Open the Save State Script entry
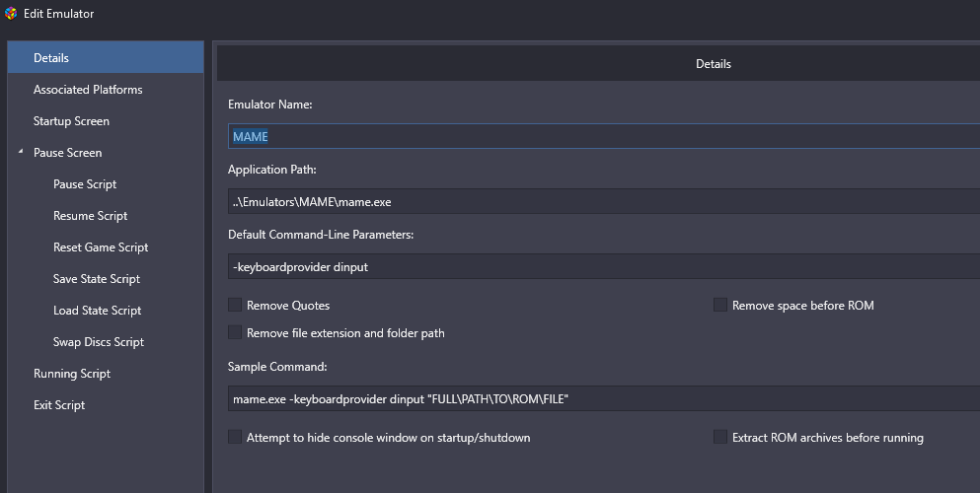The width and height of the screenshot is (980, 493). (97, 279)
